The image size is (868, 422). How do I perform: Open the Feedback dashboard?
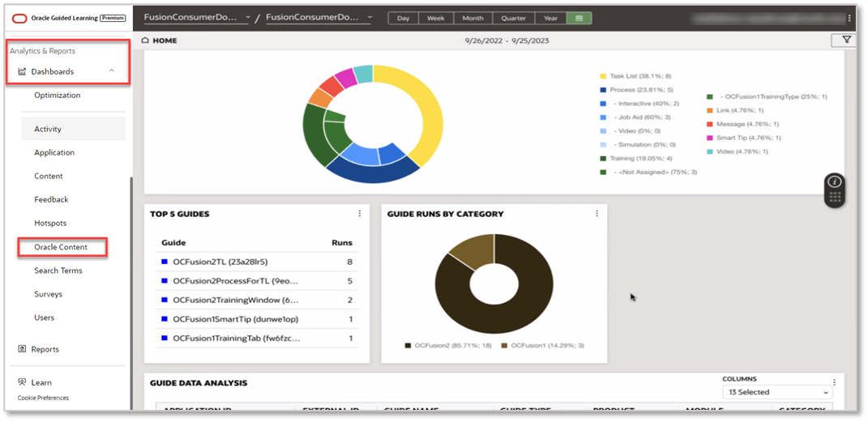point(52,200)
